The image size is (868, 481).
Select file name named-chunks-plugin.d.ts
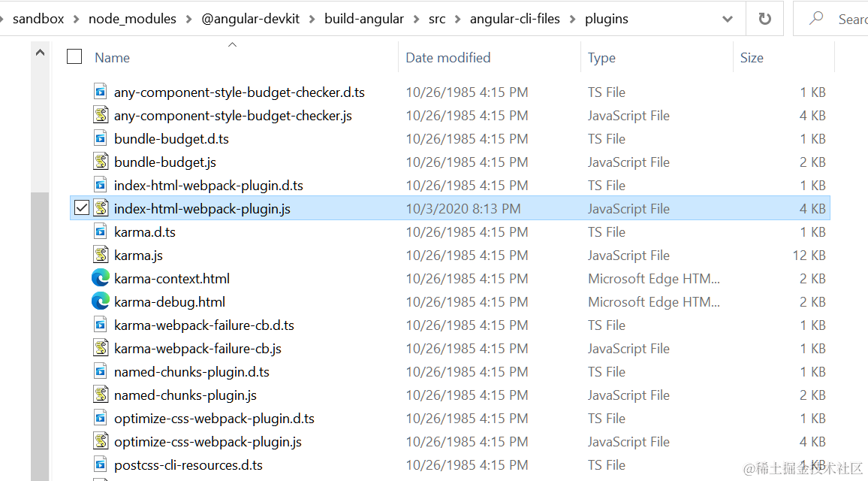click(x=191, y=371)
